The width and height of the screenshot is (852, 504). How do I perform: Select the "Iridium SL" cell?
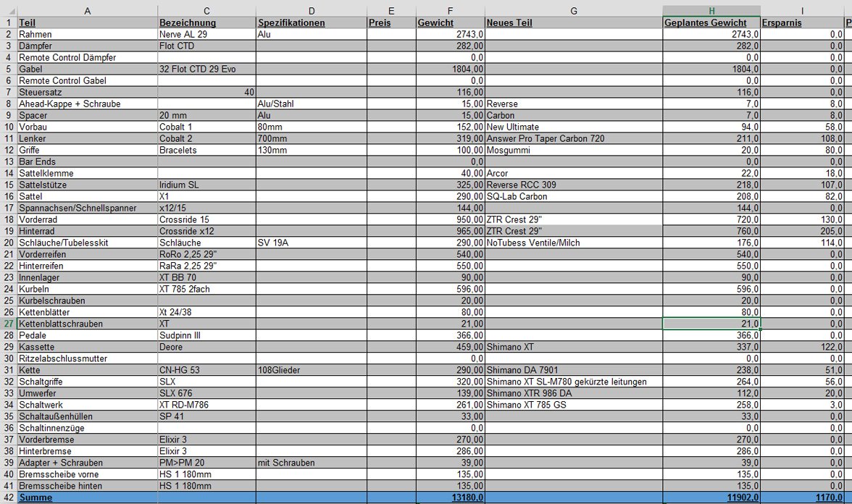[x=206, y=185]
